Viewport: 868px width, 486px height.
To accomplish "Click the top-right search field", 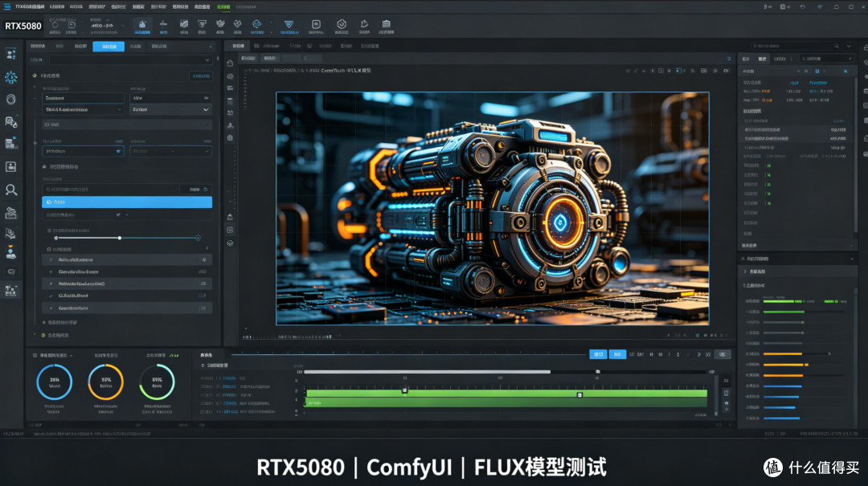I will (x=795, y=46).
